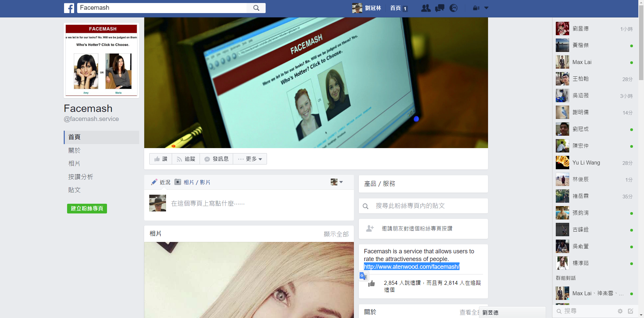Open chat with 劉昱德
Viewport: 644px width, 318px height.
coord(595,28)
